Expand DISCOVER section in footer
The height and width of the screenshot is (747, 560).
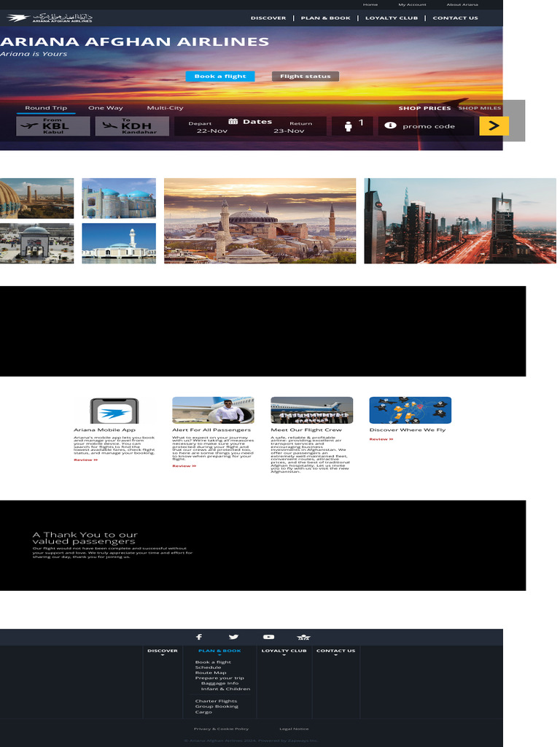tap(163, 651)
